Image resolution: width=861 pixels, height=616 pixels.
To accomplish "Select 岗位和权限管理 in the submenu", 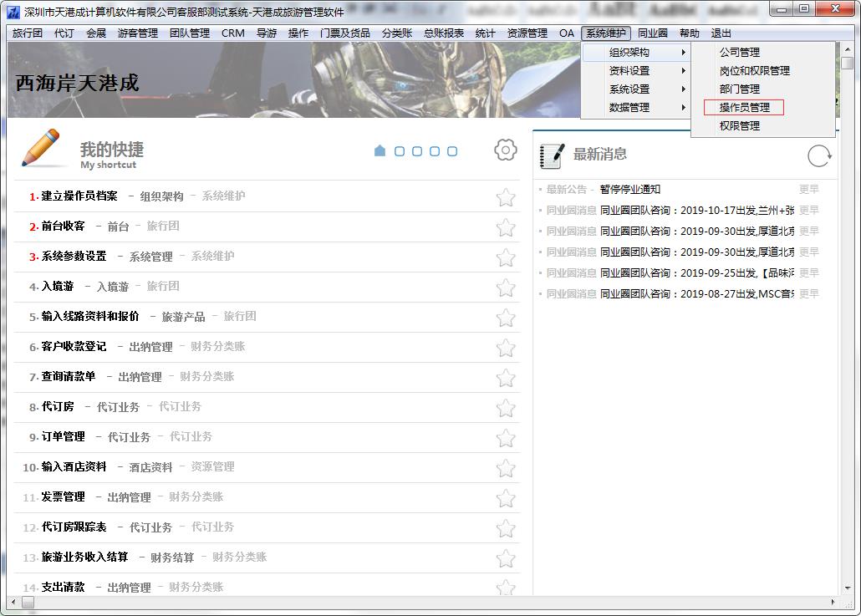I will pos(754,71).
